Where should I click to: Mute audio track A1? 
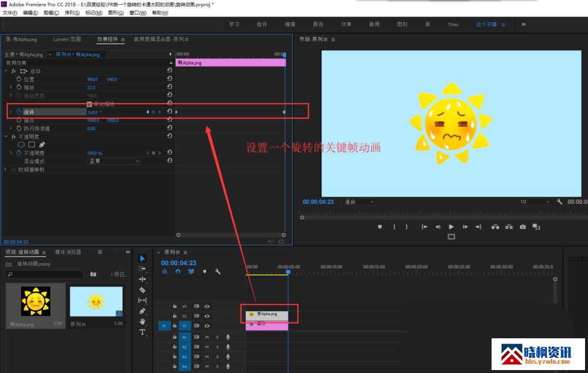tap(206, 337)
